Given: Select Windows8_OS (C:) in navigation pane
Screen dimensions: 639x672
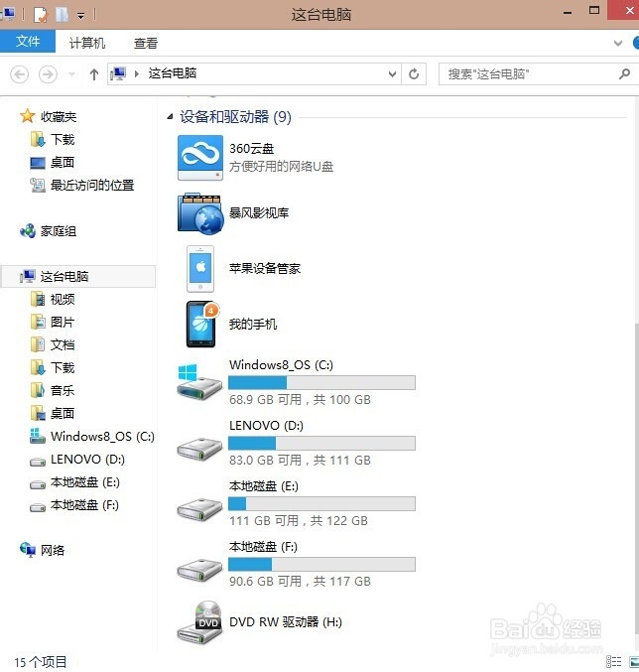Looking at the screenshot, I should pyautogui.click(x=102, y=437).
